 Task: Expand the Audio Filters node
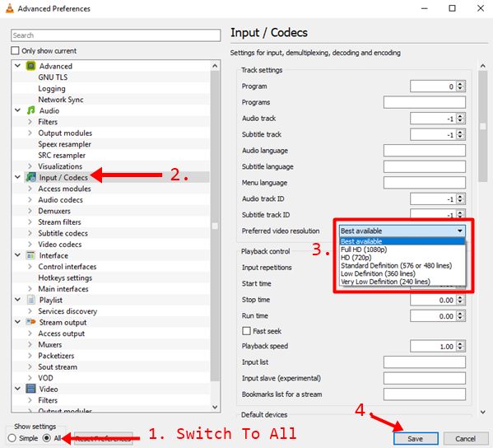tap(30, 121)
